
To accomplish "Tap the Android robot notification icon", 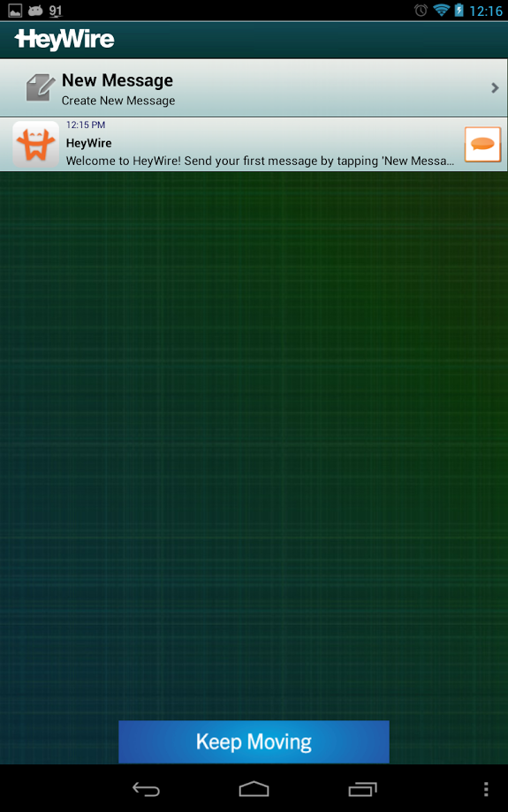I will (35, 11).
